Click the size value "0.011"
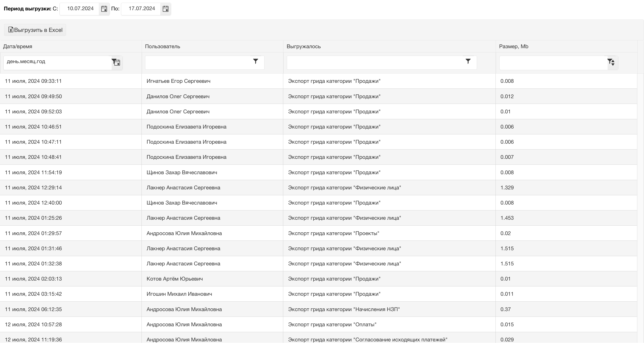The image size is (644, 343). click(507, 294)
